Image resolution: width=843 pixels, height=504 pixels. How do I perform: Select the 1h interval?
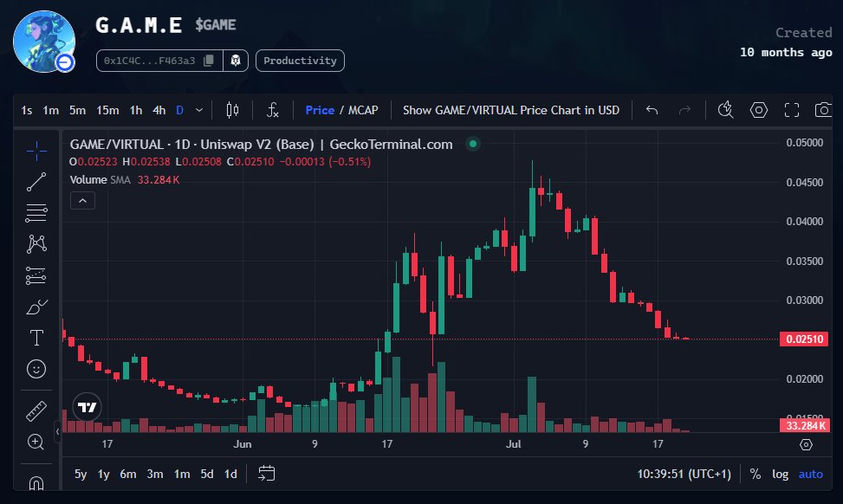tap(136, 110)
